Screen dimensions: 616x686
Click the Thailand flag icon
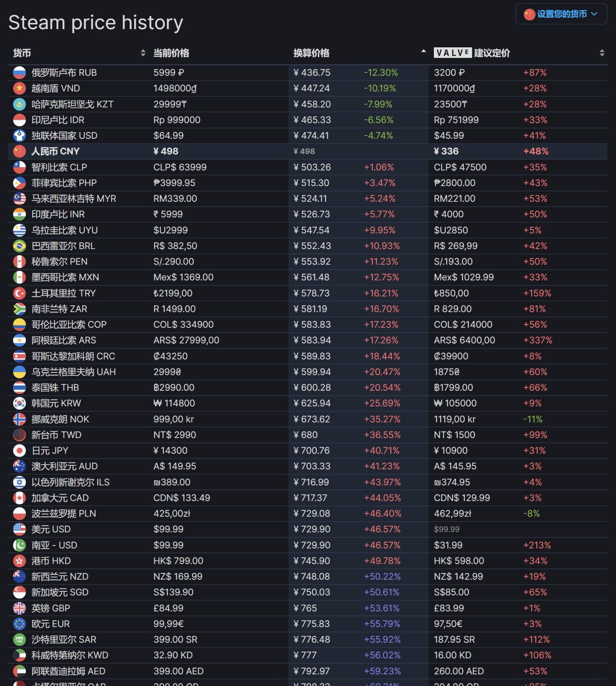tap(19, 388)
